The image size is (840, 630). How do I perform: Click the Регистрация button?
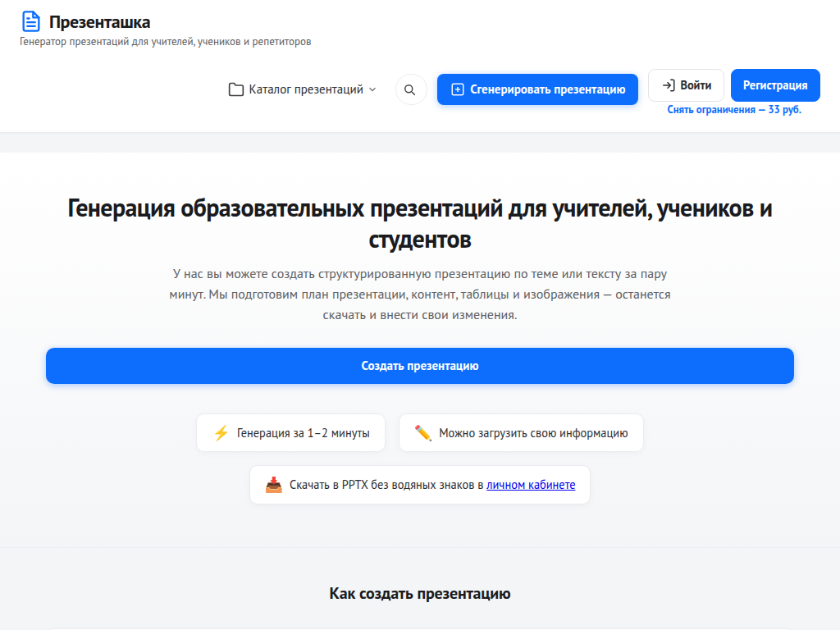pos(775,84)
